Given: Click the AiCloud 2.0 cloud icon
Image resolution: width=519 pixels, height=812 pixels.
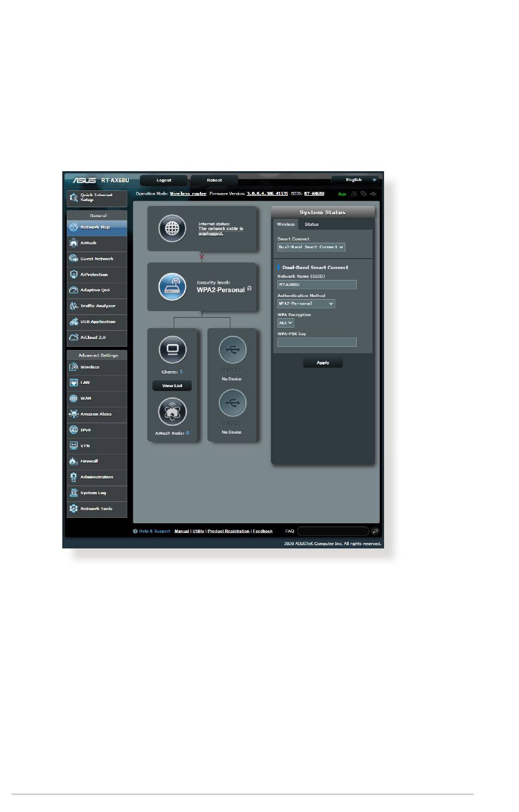Looking at the screenshot, I should tap(74, 338).
